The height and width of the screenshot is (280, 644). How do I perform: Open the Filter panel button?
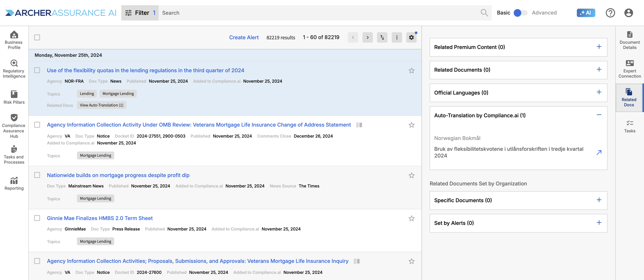pyautogui.click(x=140, y=13)
